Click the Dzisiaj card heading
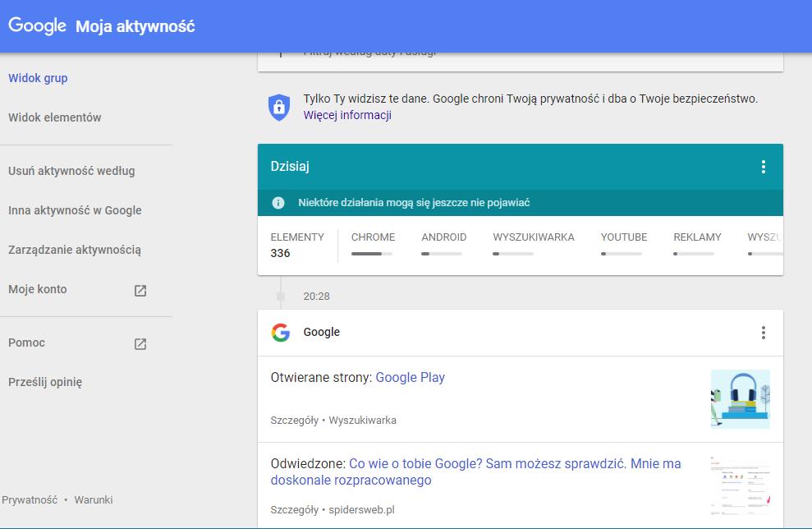Screen dimensions: 812x529 point(290,166)
